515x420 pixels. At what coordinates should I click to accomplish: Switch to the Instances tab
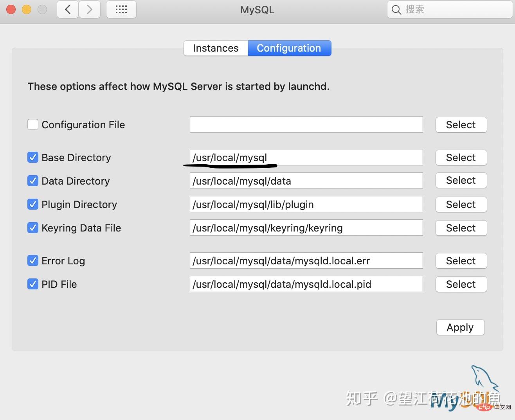[216, 48]
